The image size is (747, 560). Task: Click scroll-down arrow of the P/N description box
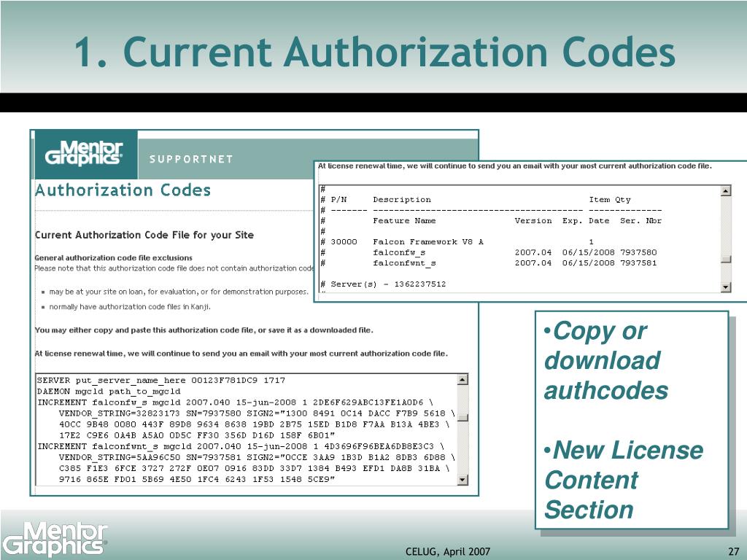coord(726,287)
